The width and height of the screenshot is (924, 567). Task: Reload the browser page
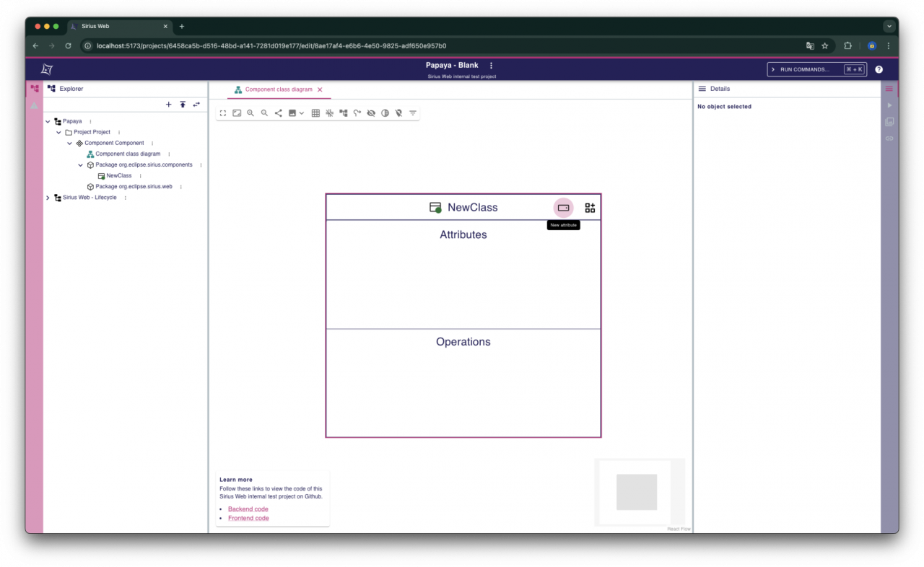click(x=68, y=45)
